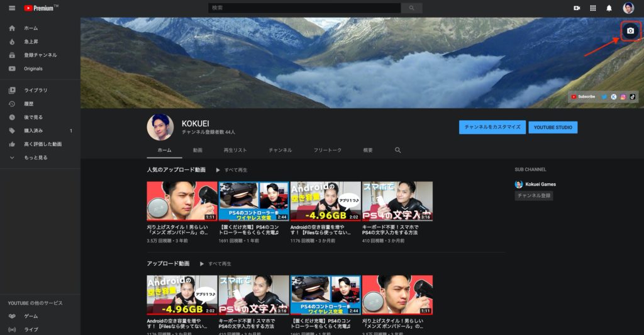This screenshot has width=644, height=335.
Task: Click the KOKUEI channel name
Action: click(196, 123)
